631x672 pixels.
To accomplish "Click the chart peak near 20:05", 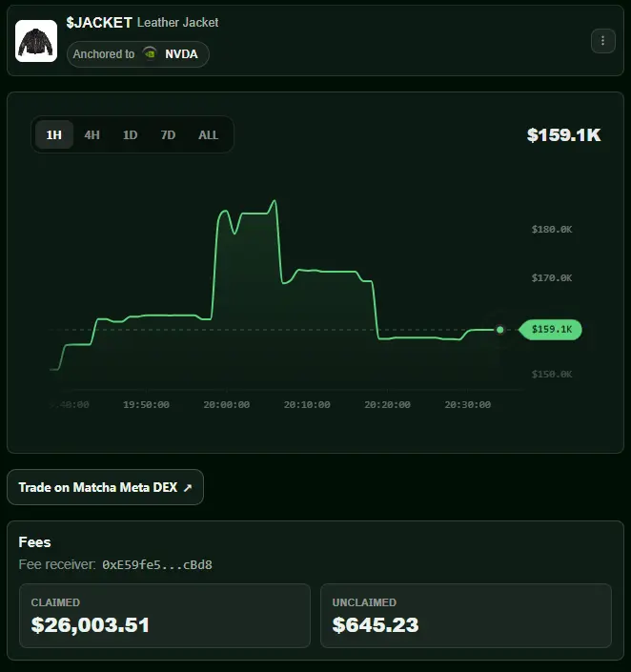I will pyautogui.click(x=275, y=200).
